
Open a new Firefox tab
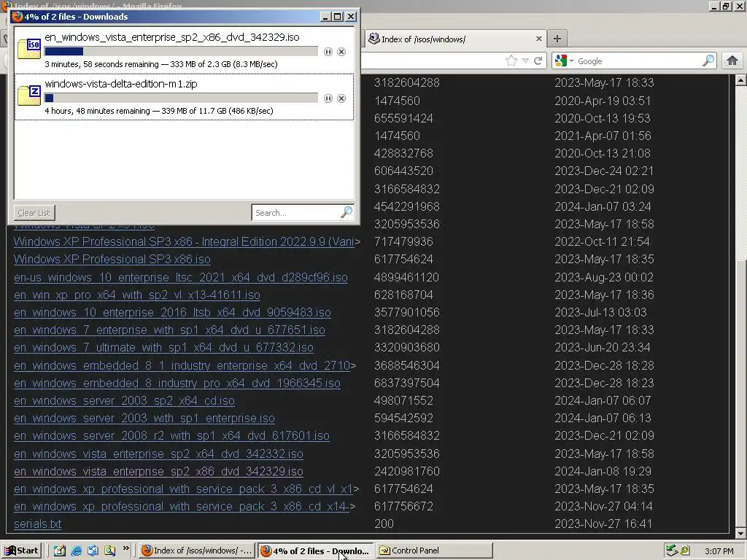tap(557, 39)
